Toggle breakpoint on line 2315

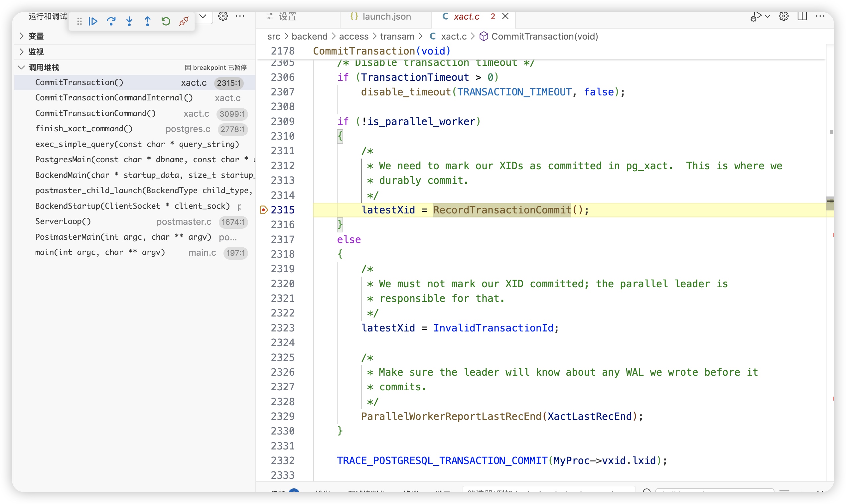pos(264,210)
